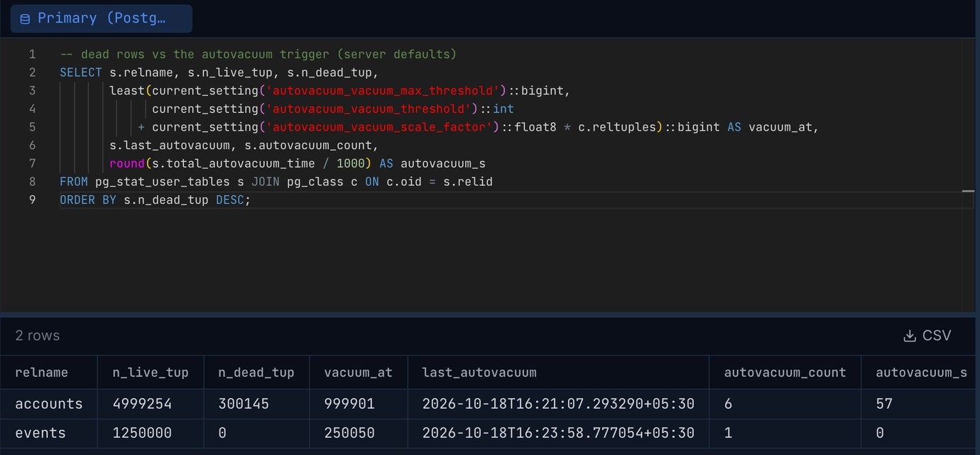Image resolution: width=980 pixels, height=455 pixels.
Task: Click the events relname cell
Action: tap(48, 433)
